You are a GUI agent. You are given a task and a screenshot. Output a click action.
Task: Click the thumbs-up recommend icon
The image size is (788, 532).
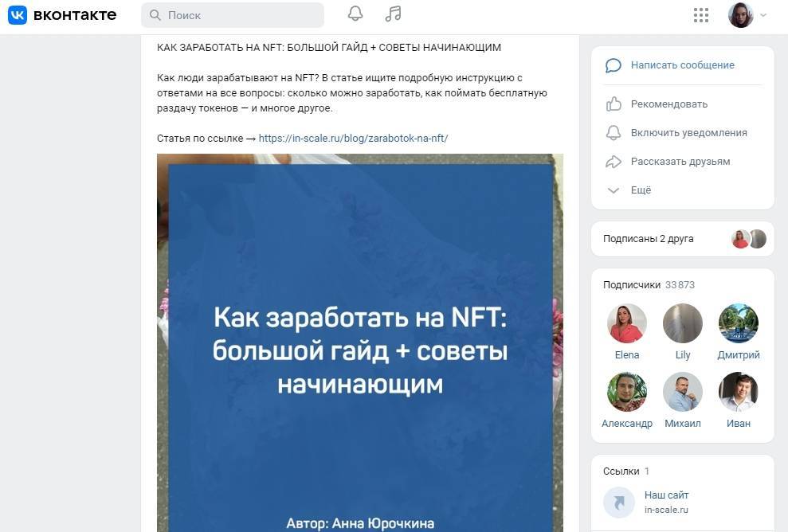click(614, 104)
